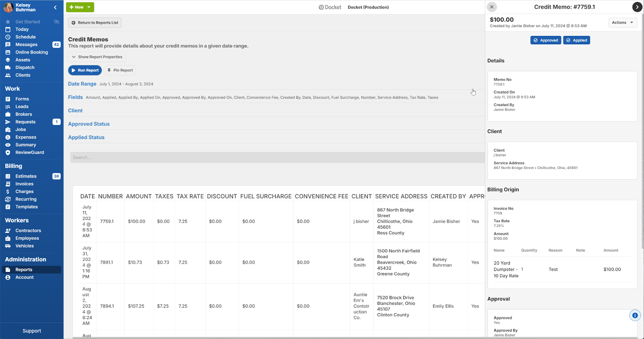Click Kelsey Buhrman profile avatar
This screenshot has width=644, height=339.
8,7
